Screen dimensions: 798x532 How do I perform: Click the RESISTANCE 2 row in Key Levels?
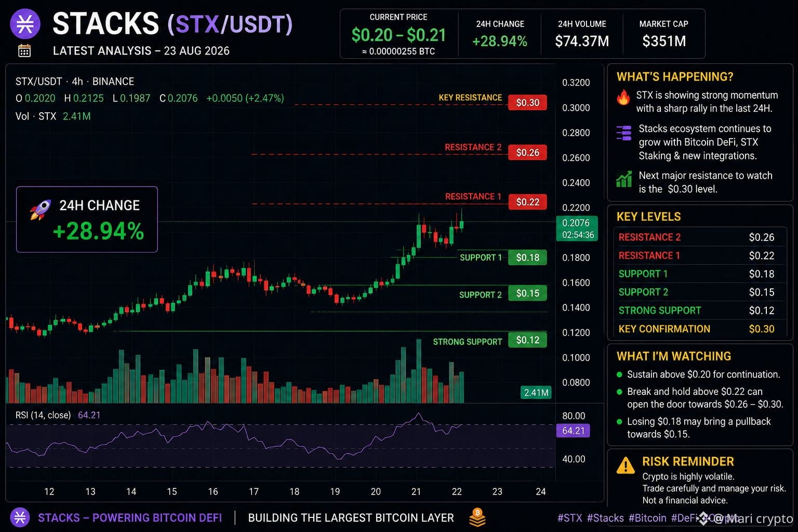click(699, 237)
